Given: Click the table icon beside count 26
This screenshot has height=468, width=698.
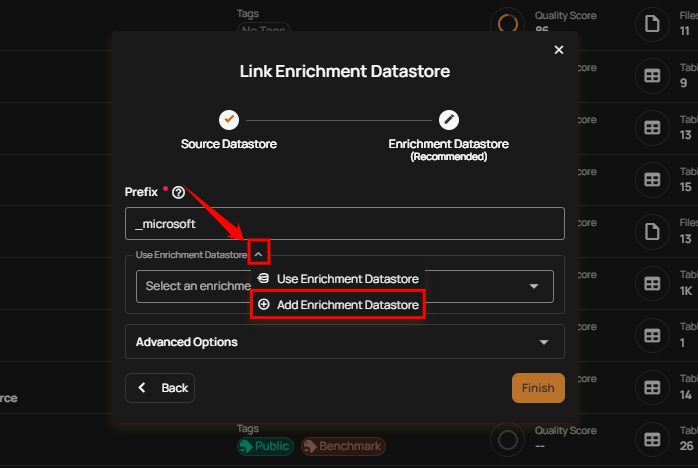Looking at the screenshot, I should [x=652, y=439].
